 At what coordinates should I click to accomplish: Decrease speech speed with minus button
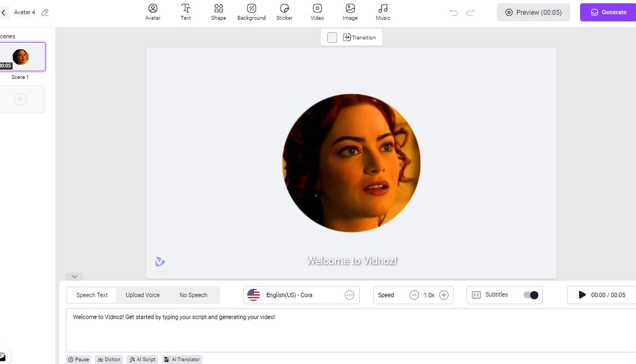(414, 295)
